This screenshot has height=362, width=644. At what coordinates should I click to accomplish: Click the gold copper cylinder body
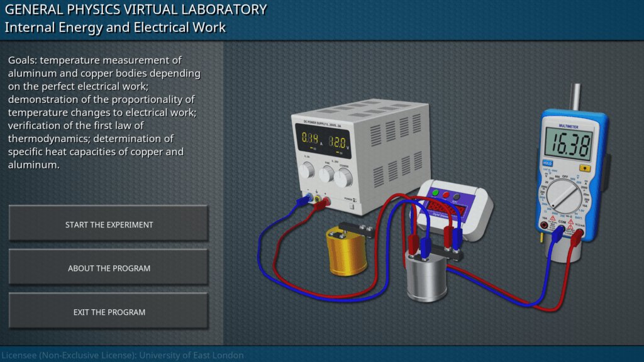[x=347, y=253]
